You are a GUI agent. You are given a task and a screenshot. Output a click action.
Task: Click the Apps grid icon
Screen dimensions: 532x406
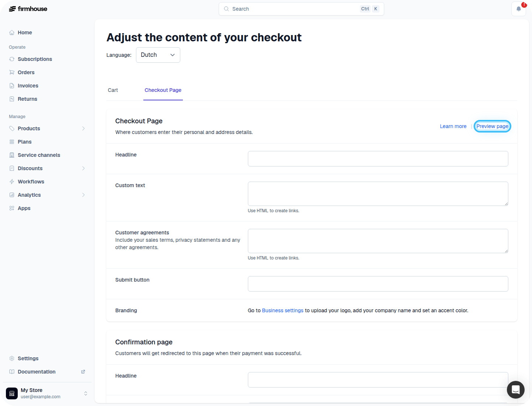(x=12, y=208)
